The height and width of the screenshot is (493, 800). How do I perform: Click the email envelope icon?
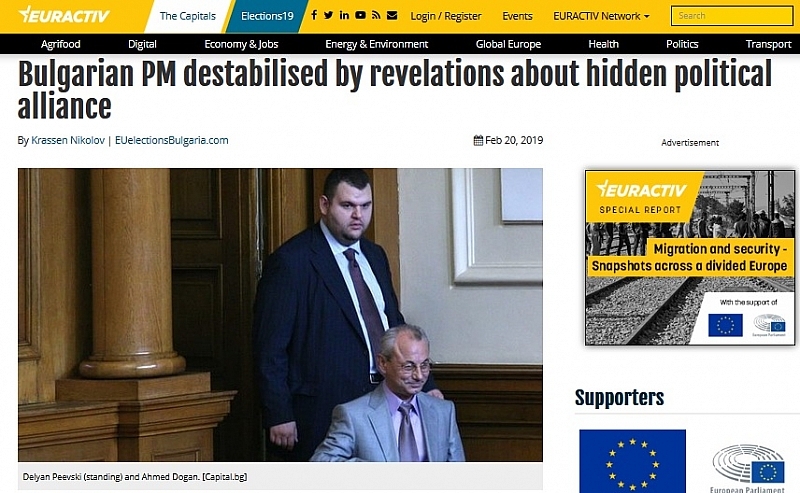(392, 15)
